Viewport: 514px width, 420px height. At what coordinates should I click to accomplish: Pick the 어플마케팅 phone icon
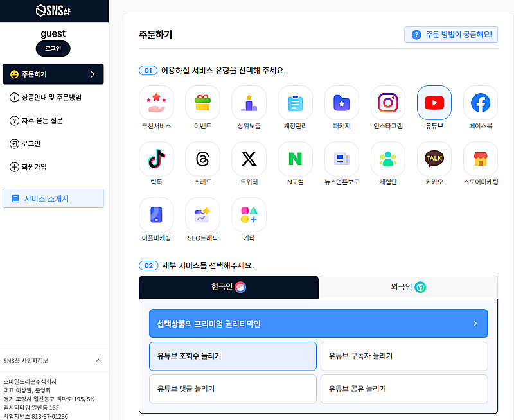[x=156, y=214]
